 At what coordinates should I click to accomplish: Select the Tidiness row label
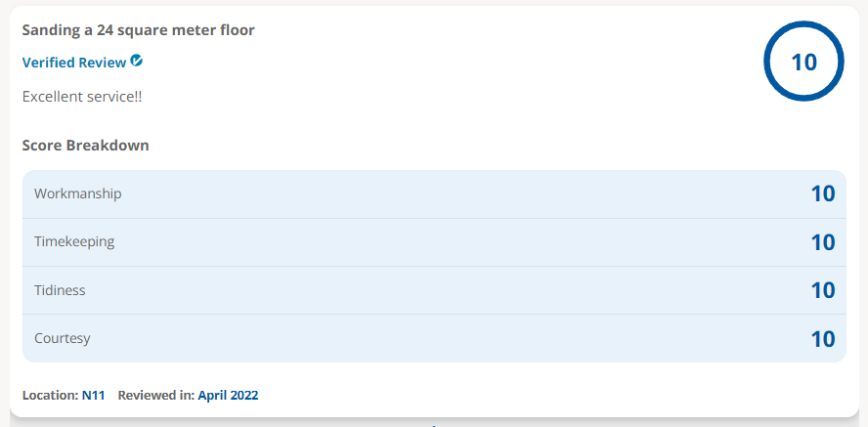(x=60, y=290)
